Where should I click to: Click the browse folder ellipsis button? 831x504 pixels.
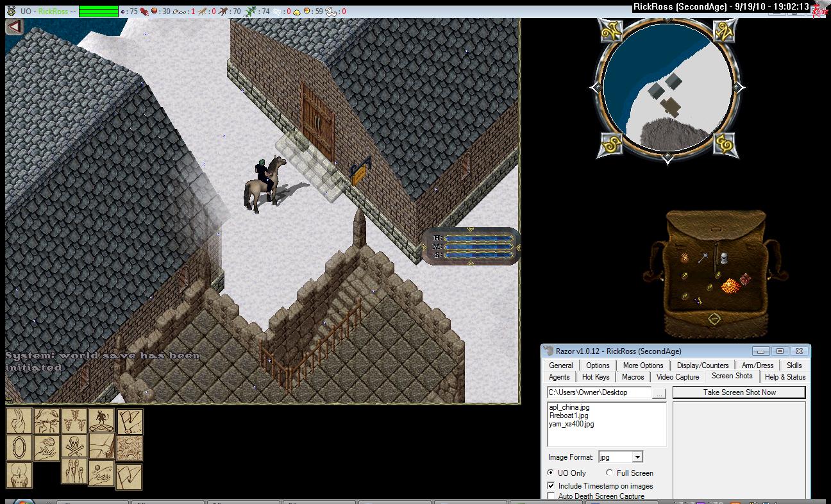(x=659, y=392)
